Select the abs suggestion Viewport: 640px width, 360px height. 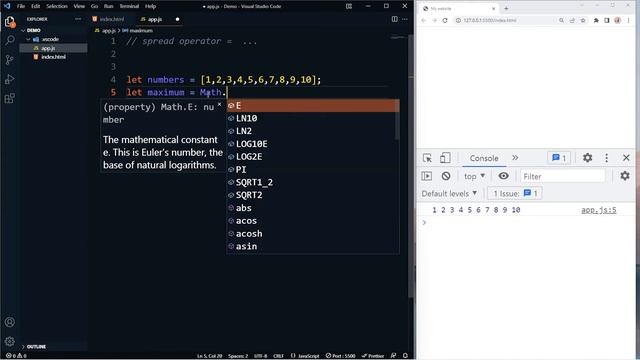coord(313,208)
